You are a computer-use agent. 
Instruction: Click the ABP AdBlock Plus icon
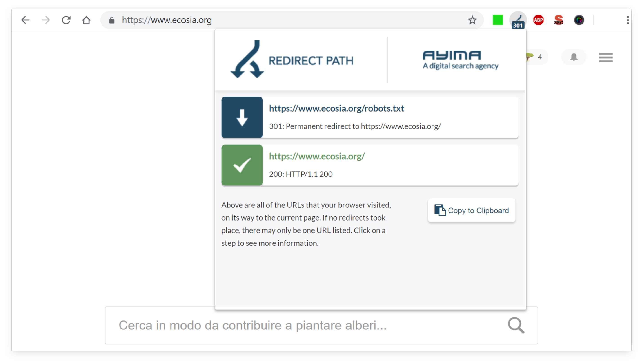pyautogui.click(x=538, y=19)
